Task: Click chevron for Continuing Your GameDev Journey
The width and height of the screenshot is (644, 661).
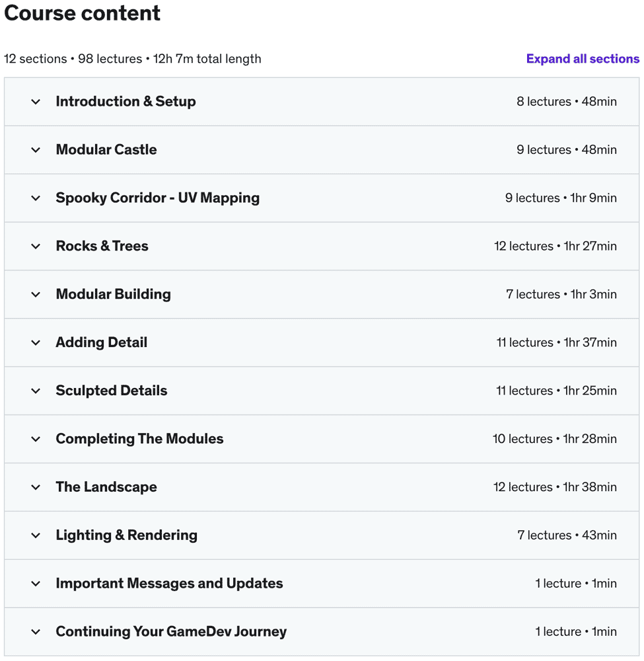Action: click(36, 633)
